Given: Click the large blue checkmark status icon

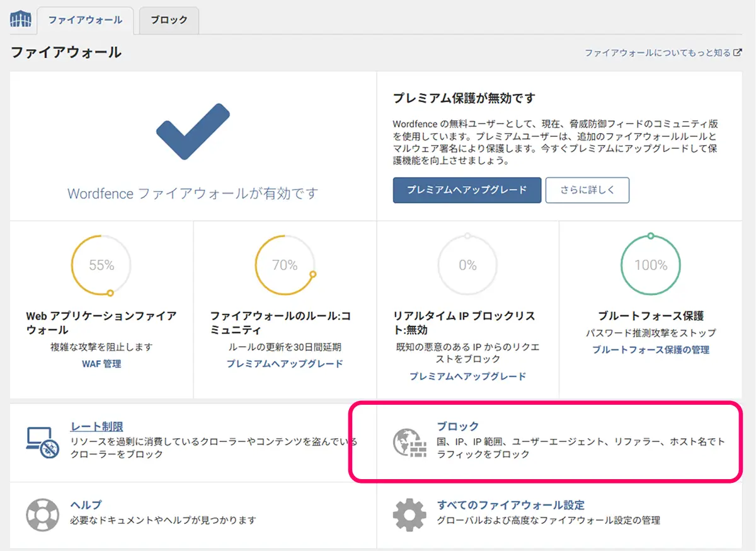Looking at the screenshot, I should pyautogui.click(x=193, y=132).
